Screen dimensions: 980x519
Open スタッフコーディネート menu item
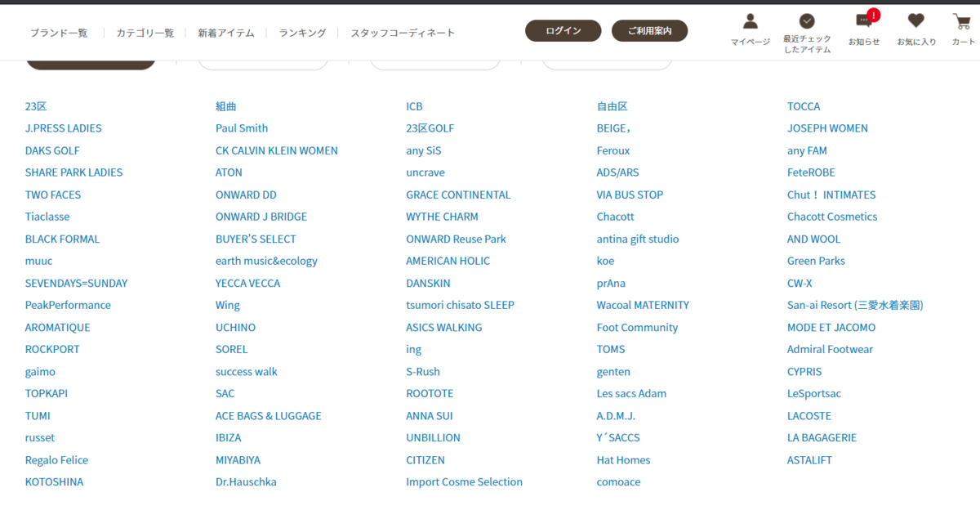403,33
